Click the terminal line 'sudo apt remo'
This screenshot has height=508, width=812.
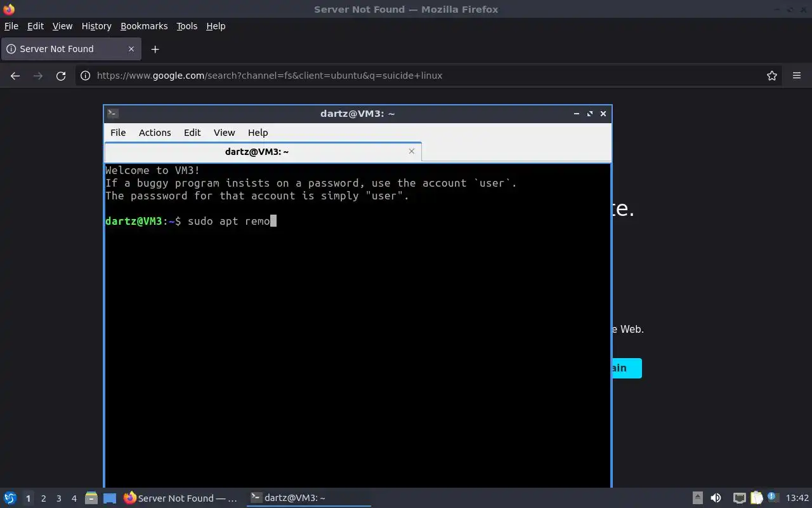[x=228, y=221]
